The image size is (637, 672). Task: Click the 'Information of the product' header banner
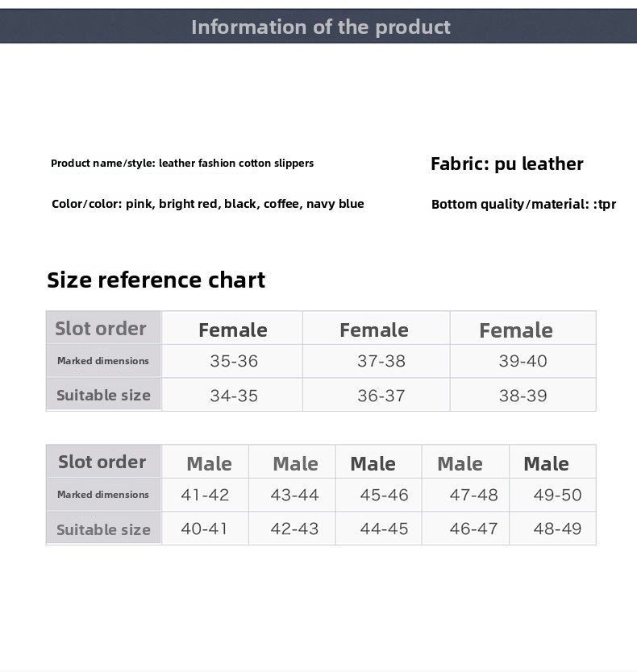pyautogui.click(x=318, y=26)
